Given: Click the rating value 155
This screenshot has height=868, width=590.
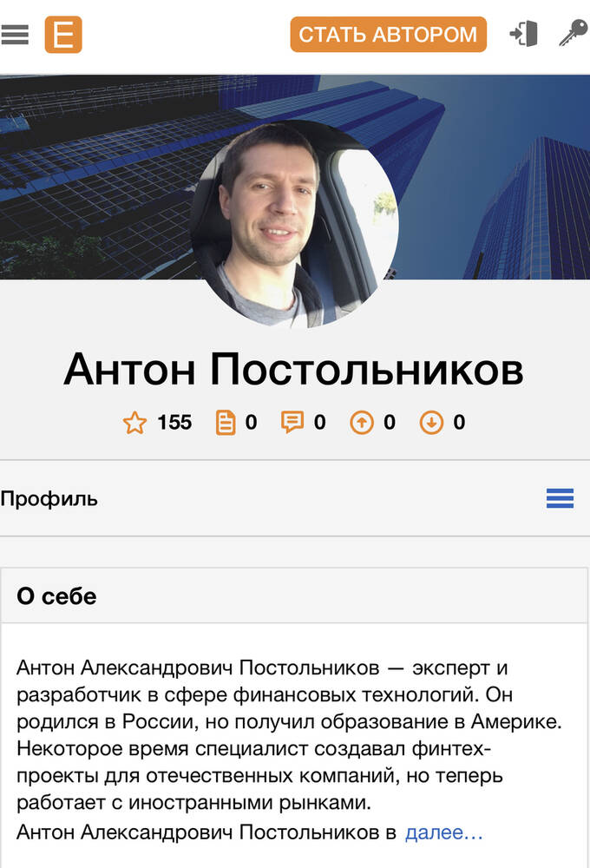Looking at the screenshot, I should click(x=174, y=423).
